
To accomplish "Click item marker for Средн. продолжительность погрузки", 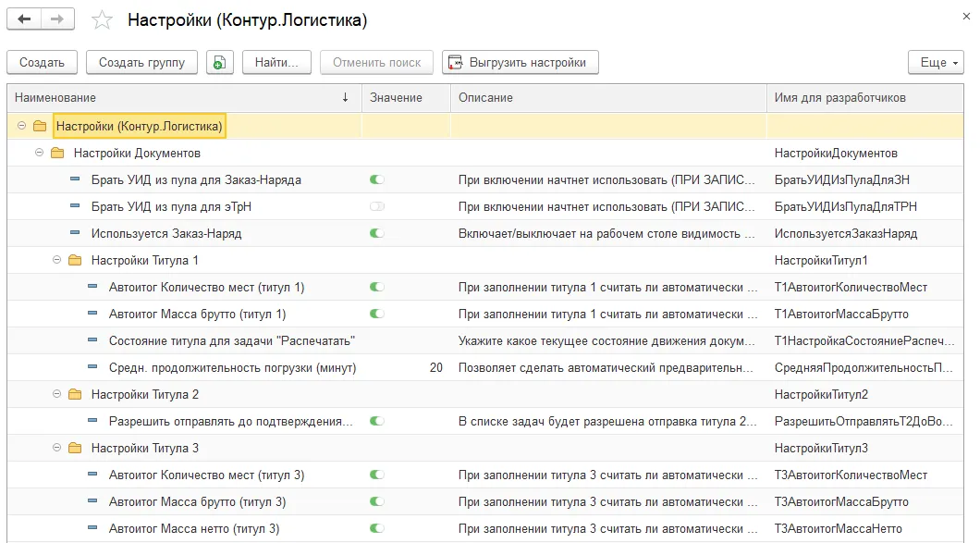I will tap(92, 368).
